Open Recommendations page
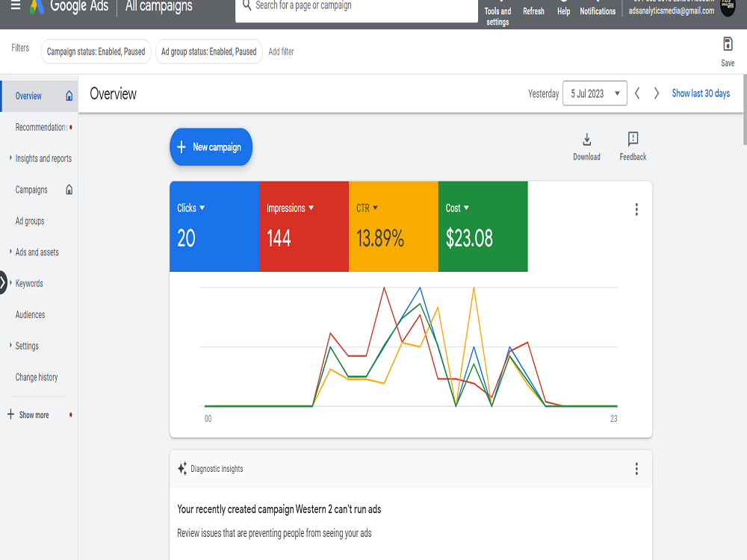This screenshot has height=560, width=747. click(41, 127)
